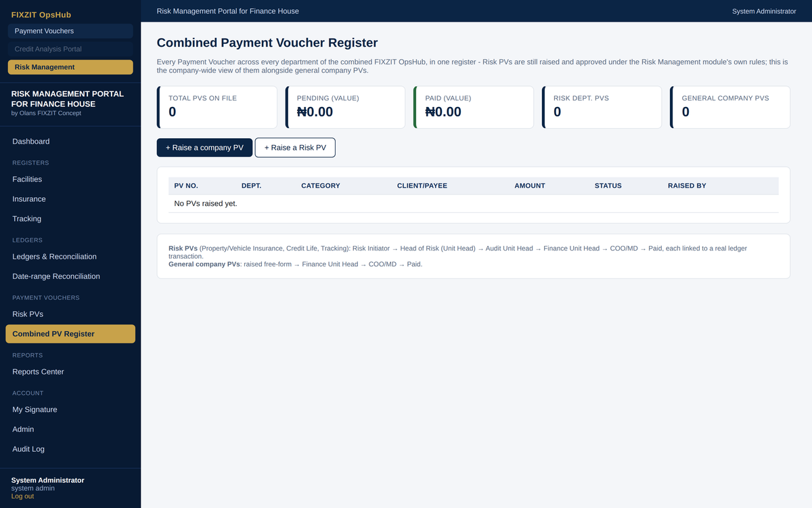This screenshot has width=812, height=508.
Task: Click the REGISTERS sidebar section label
Action: pos(30,163)
